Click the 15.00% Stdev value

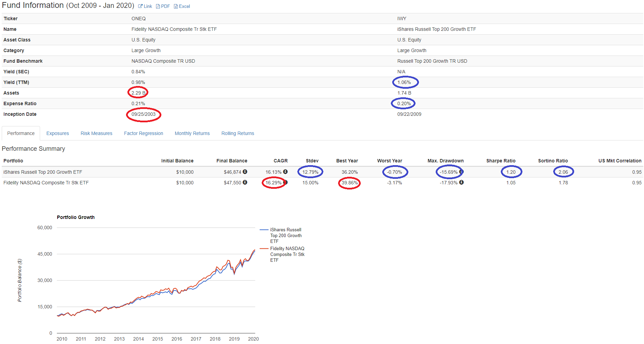[x=310, y=183]
